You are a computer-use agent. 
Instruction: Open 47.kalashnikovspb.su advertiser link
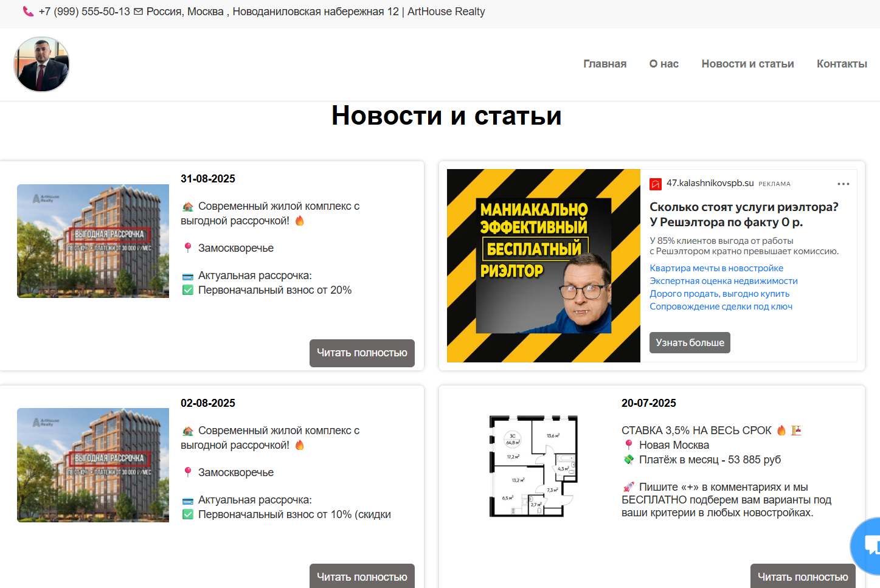710,183
